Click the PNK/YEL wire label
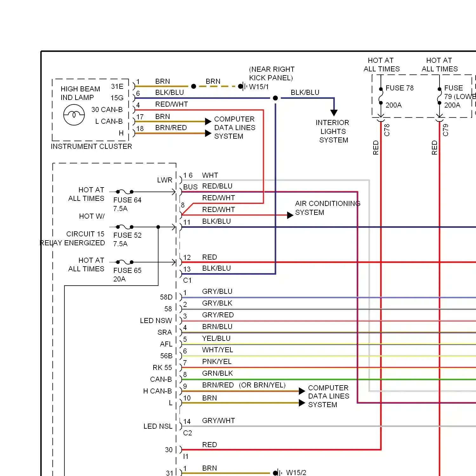 coord(217,362)
